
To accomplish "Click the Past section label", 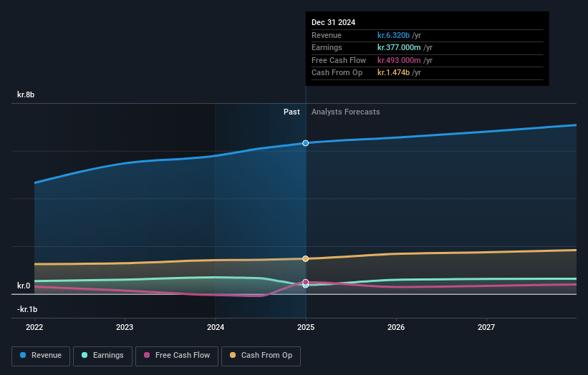I will pos(291,112).
